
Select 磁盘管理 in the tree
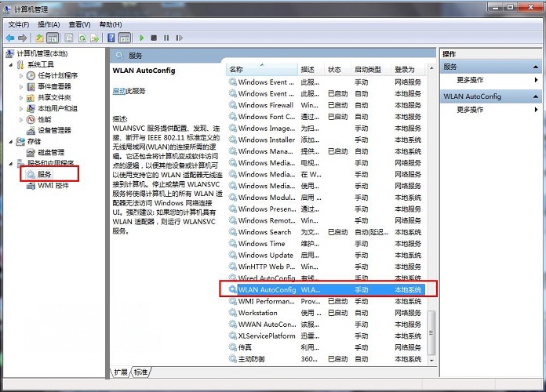click(45, 152)
